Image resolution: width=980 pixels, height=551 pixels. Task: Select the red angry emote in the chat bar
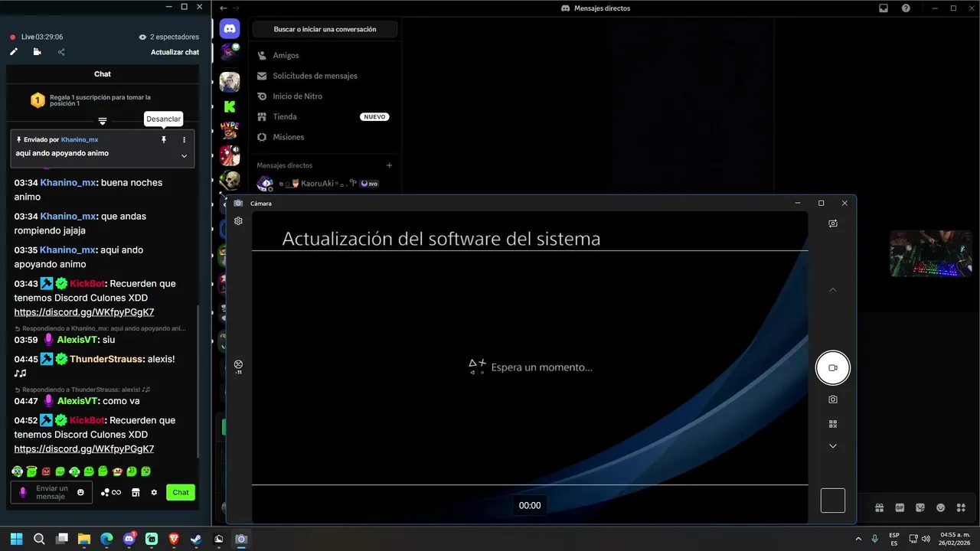(x=46, y=471)
